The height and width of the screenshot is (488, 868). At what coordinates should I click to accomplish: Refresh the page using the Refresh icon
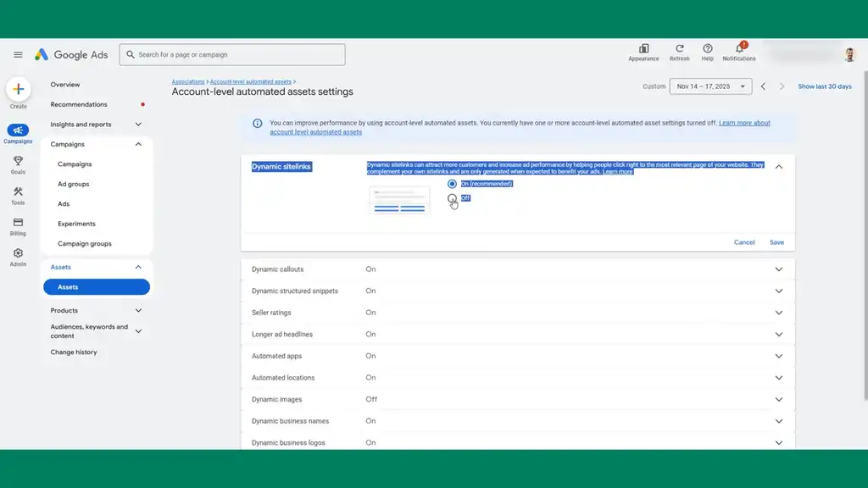pyautogui.click(x=680, y=50)
